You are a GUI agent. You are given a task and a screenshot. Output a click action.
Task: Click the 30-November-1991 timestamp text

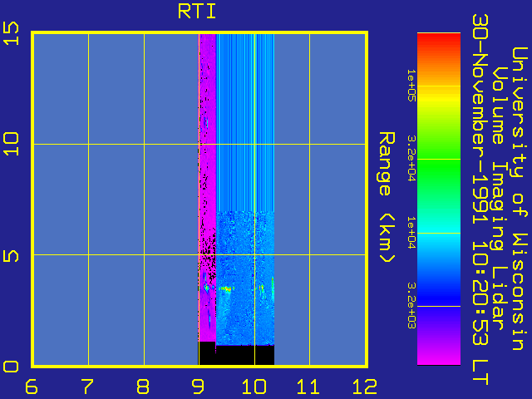[x=480, y=199]
